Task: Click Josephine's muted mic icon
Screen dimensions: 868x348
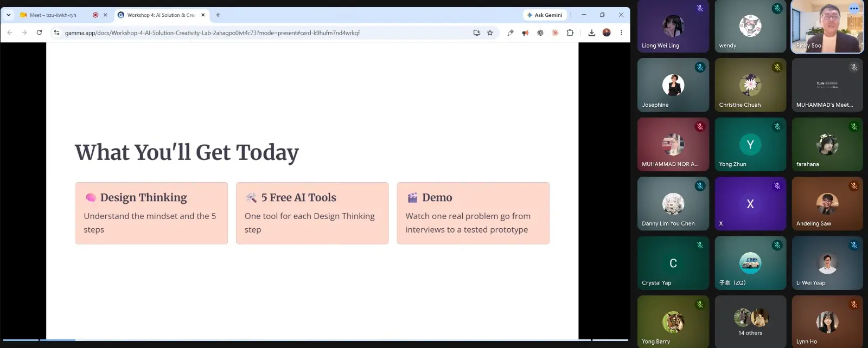Action: click(700, 67)
